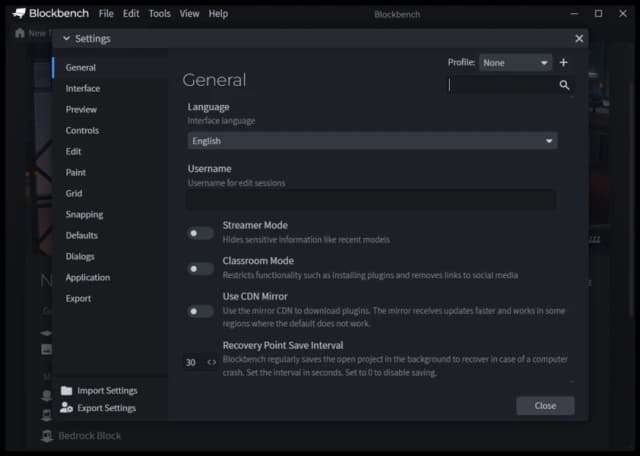Viewport: 640px width, 456px height.
Task: Click the Username input field
Action: (371, 200)
